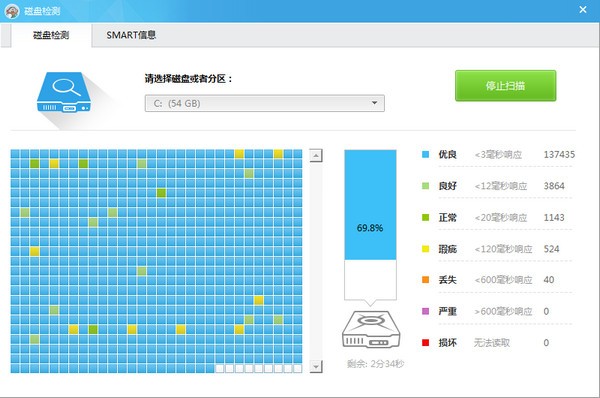This screenshot has height=398, width=600.
Task: Click the green 停止扫描 button
Action: [x=505, y=86]
